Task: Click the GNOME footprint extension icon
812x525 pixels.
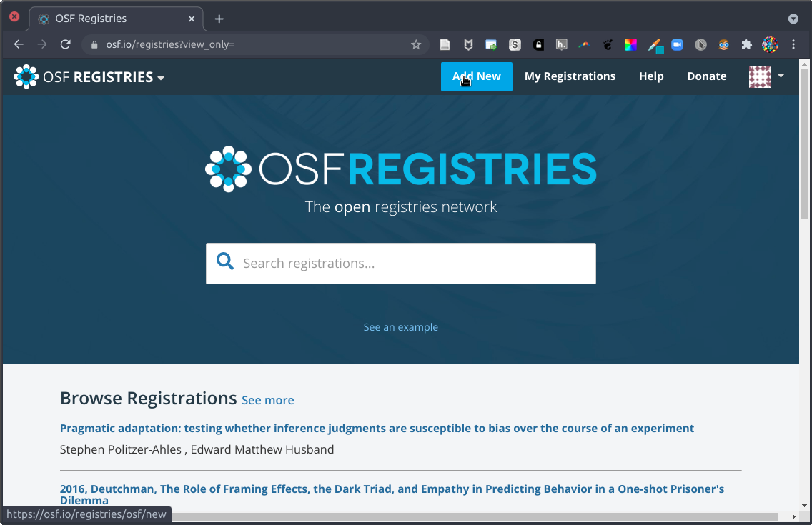Action: point(608,44)
